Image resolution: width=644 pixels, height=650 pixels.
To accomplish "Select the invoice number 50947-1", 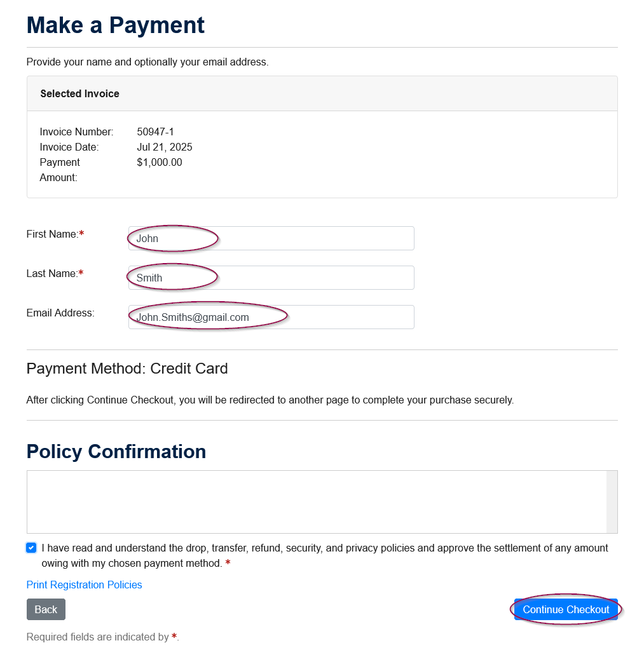I will pos(156,132).
